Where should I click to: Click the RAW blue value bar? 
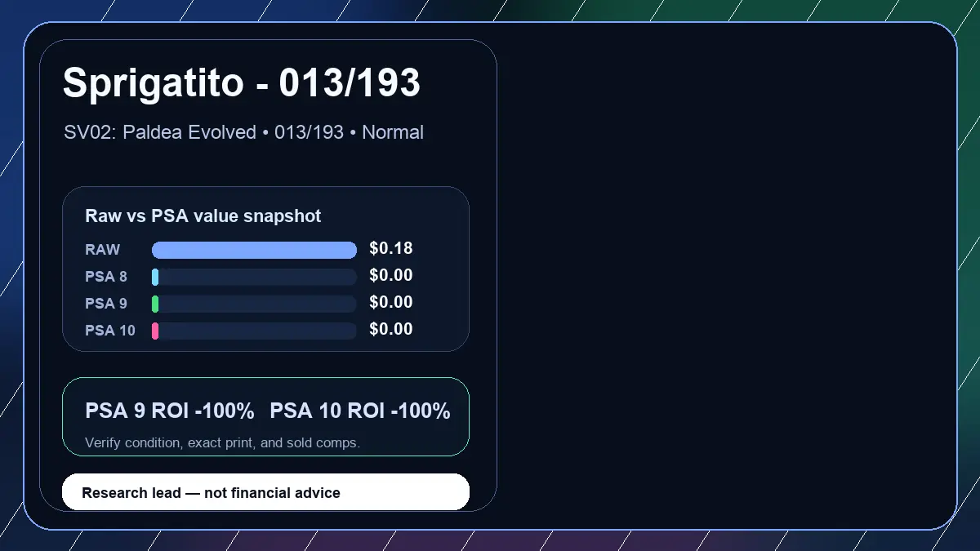point(254,250)
